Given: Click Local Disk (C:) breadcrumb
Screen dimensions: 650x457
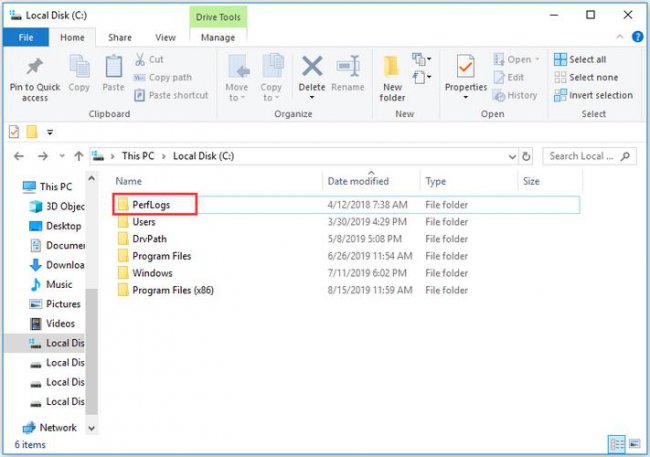Looking at the screenshot, I should coord(204,156).
